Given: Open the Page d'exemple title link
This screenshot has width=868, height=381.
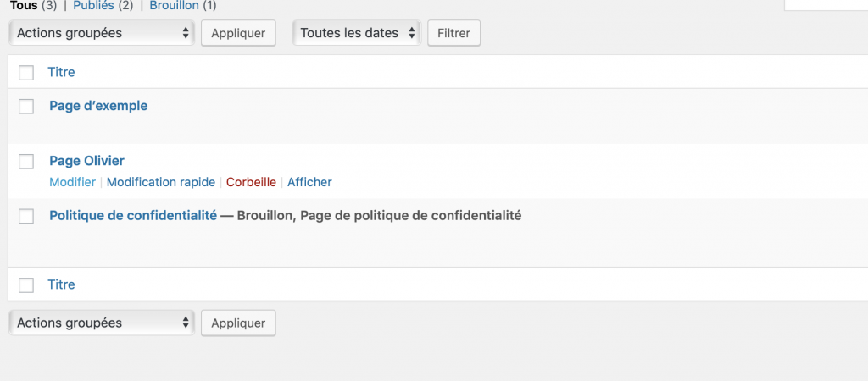Looking at the screenshot, I should [x=98, y=106].
